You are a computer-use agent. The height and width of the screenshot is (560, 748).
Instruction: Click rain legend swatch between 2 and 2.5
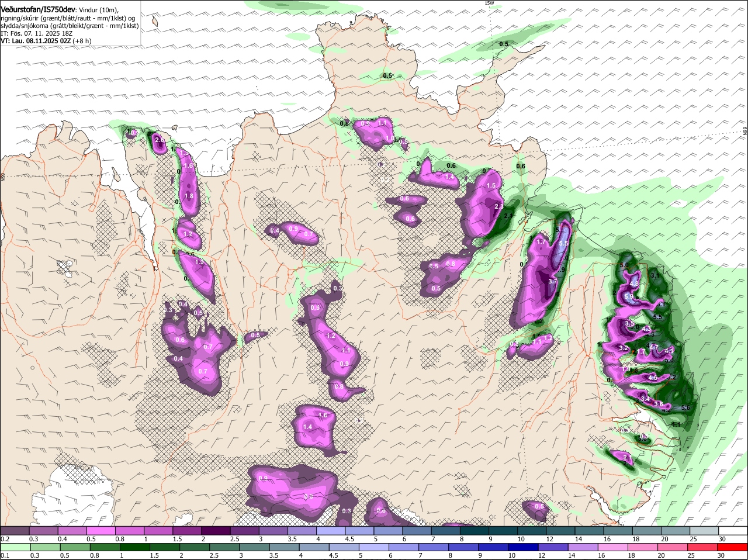click(196, 547)
